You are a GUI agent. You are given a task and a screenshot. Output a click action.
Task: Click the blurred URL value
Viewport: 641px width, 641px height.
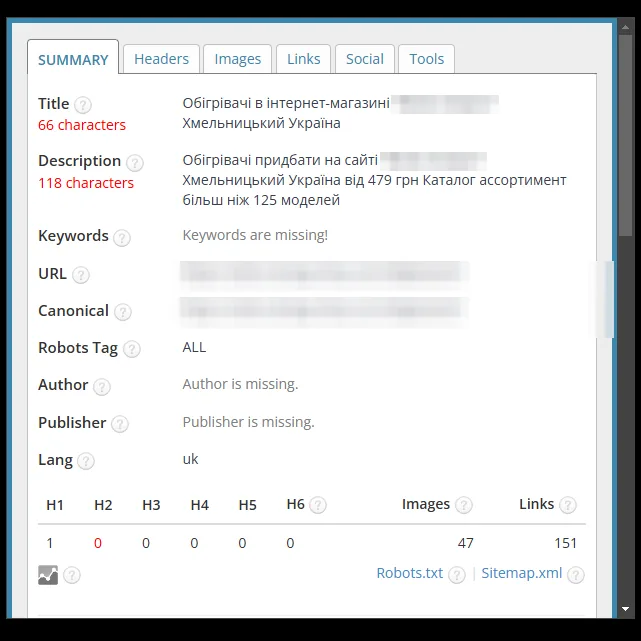coord(324,274)
